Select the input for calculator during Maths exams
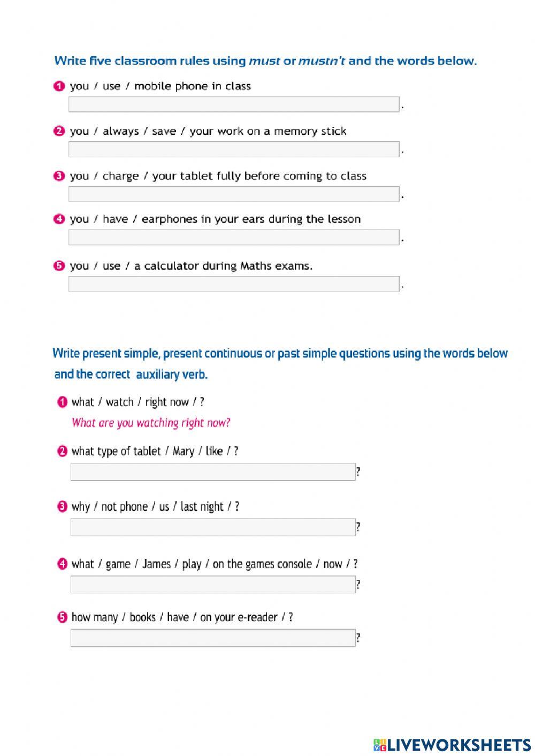Screen dimensions: 535x756 pyautogui.click(x=234, y=284)
